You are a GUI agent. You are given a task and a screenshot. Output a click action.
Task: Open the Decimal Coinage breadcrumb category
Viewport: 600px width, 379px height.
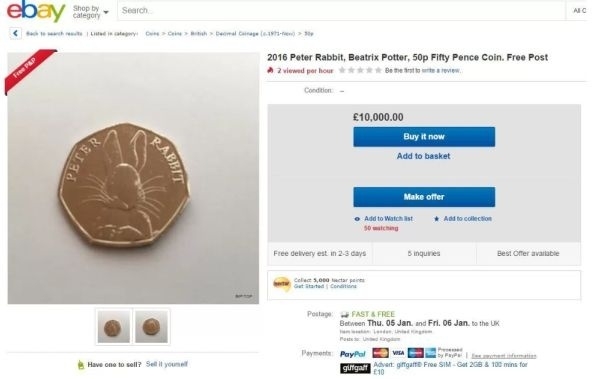255,34
